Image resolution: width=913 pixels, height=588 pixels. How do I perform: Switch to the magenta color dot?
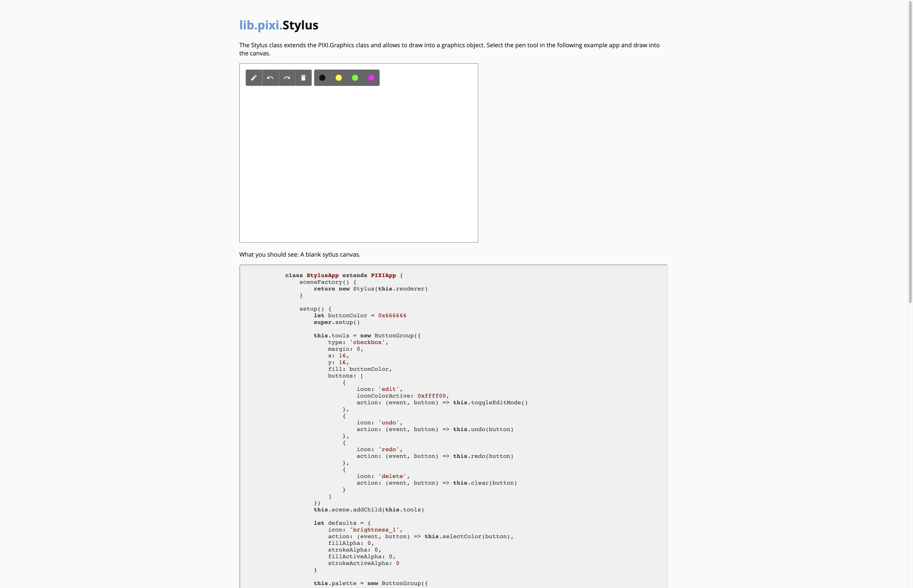point(371,78)
